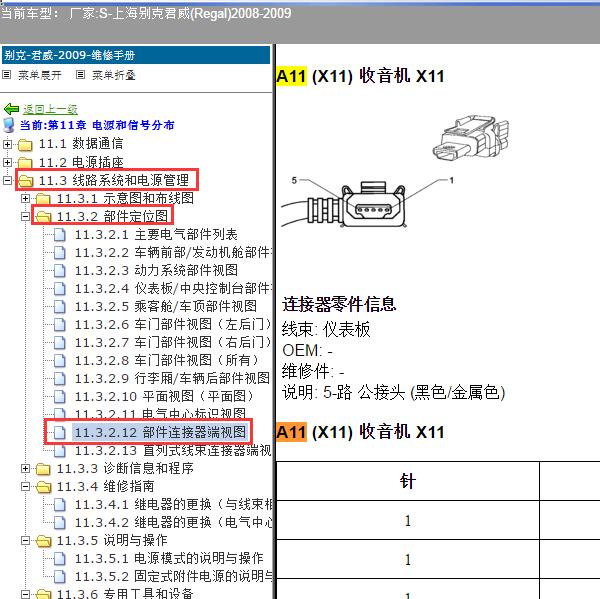600x599 pixels.
Task: Click the page icon for 11.3.2.5
Action: click(x=60, y=307)
